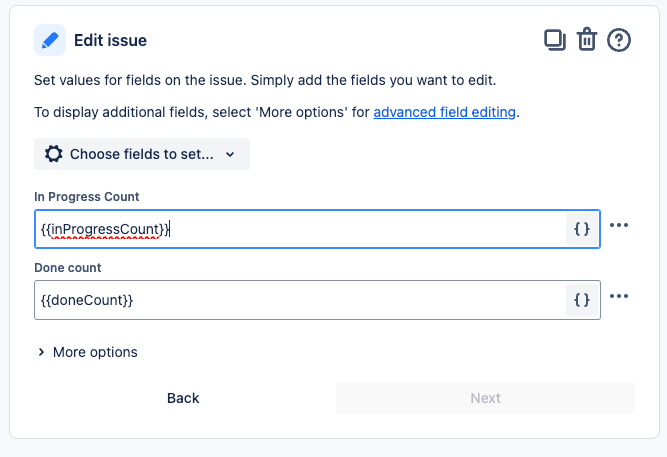667x457 pixels.
Task: Insert smart value for In Progress Count
Action: tap(582, 229)
